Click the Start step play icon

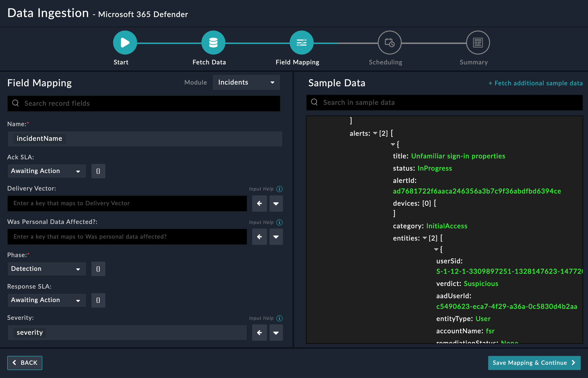(125, 43)
